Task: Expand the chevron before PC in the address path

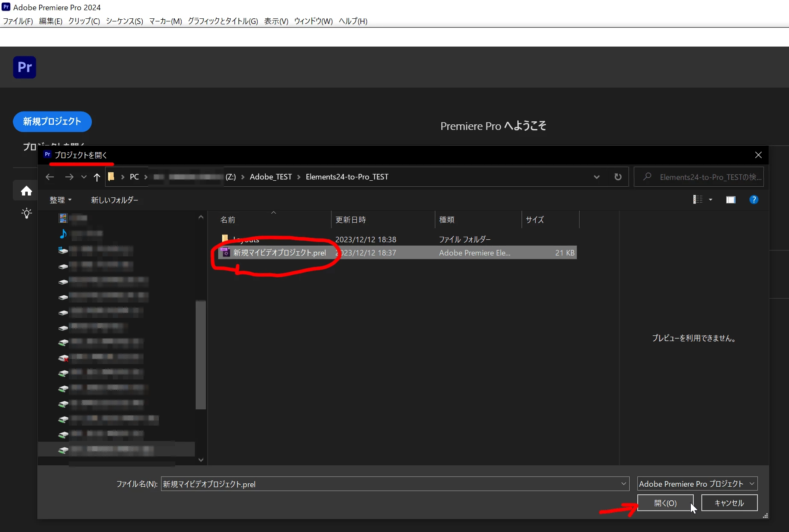Action: [123, 177]
